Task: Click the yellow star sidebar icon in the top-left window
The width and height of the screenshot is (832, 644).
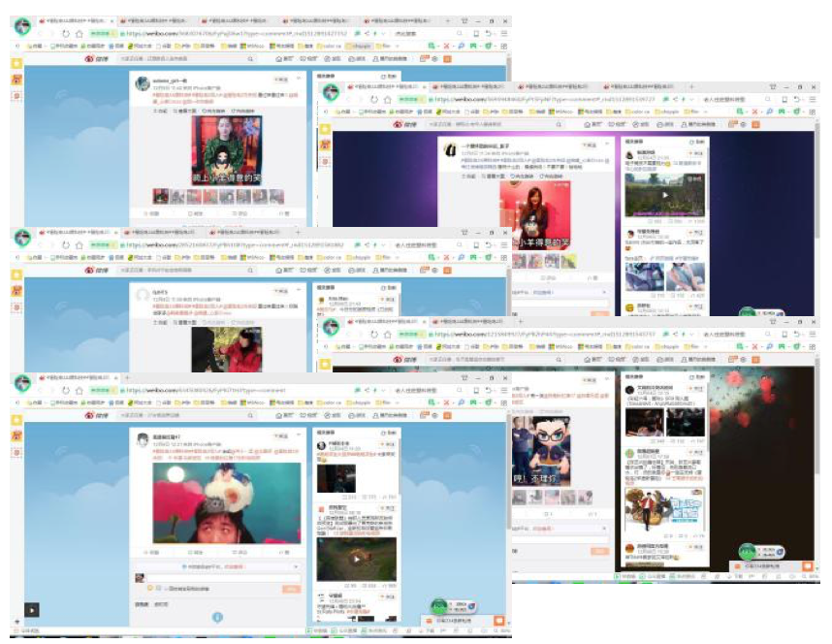Action: click(16, 63)
